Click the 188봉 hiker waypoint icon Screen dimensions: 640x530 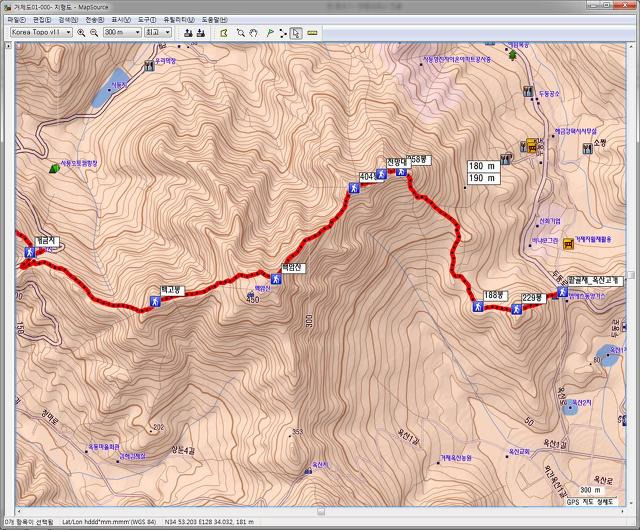point(478,306)
